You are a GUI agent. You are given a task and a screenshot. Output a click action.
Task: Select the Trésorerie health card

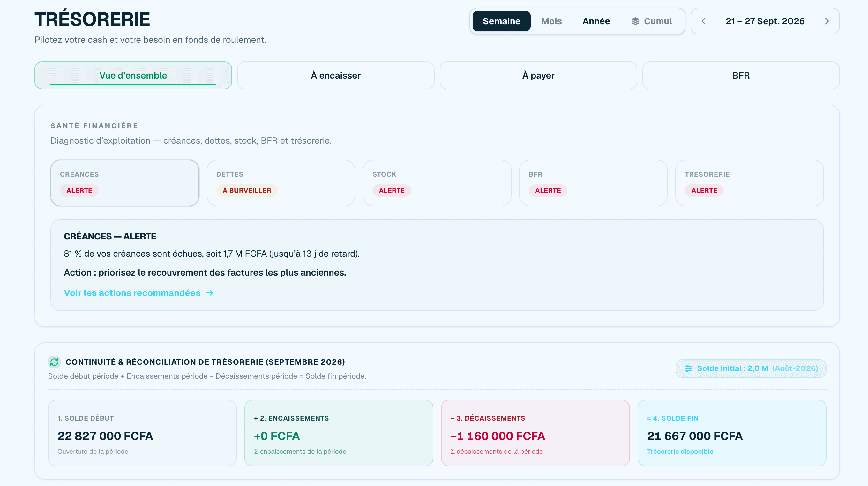[x=749, y=183]
